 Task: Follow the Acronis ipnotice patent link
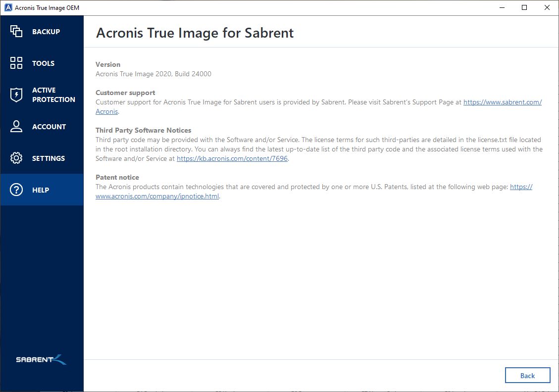point(157,196)
